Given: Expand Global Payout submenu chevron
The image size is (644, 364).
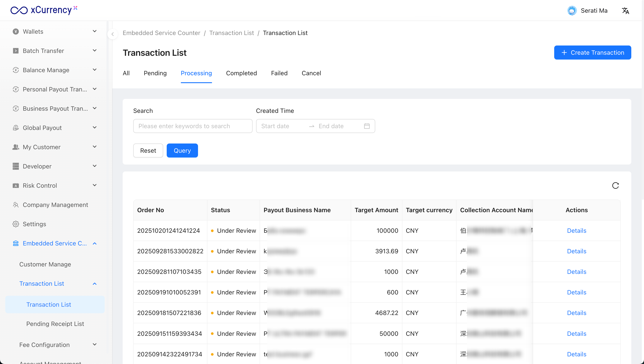Looking at the screenshot, I should point(94,128).
